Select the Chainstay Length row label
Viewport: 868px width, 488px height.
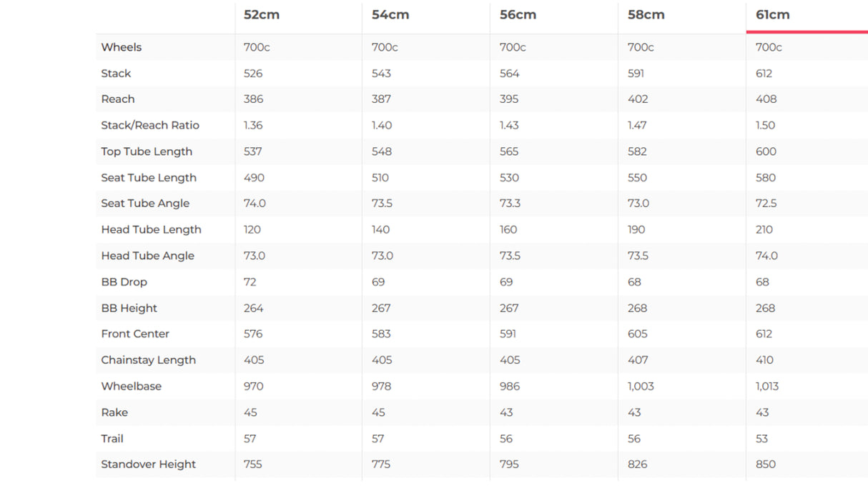point(148,360)
